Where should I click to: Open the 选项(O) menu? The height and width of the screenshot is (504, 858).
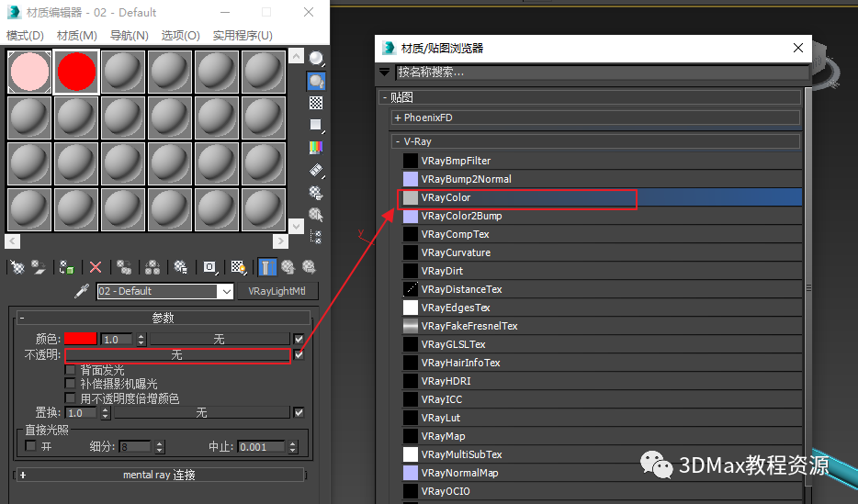click(181, 36)
